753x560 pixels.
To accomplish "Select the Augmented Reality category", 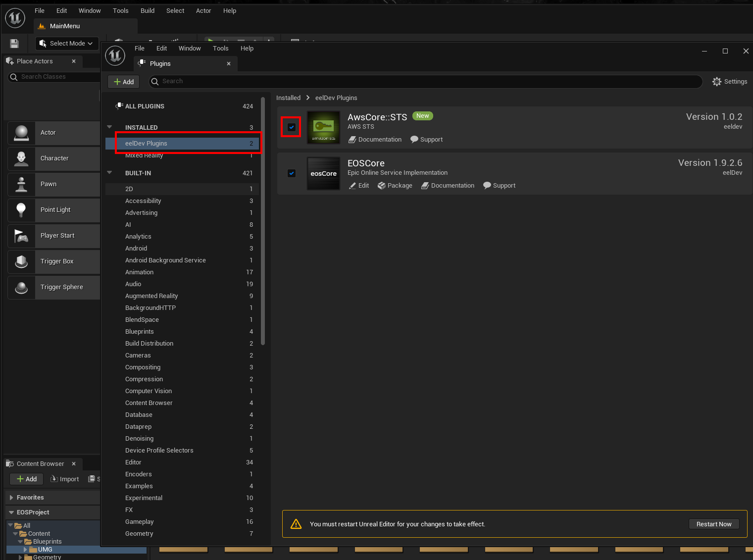I will coord(182,296).
